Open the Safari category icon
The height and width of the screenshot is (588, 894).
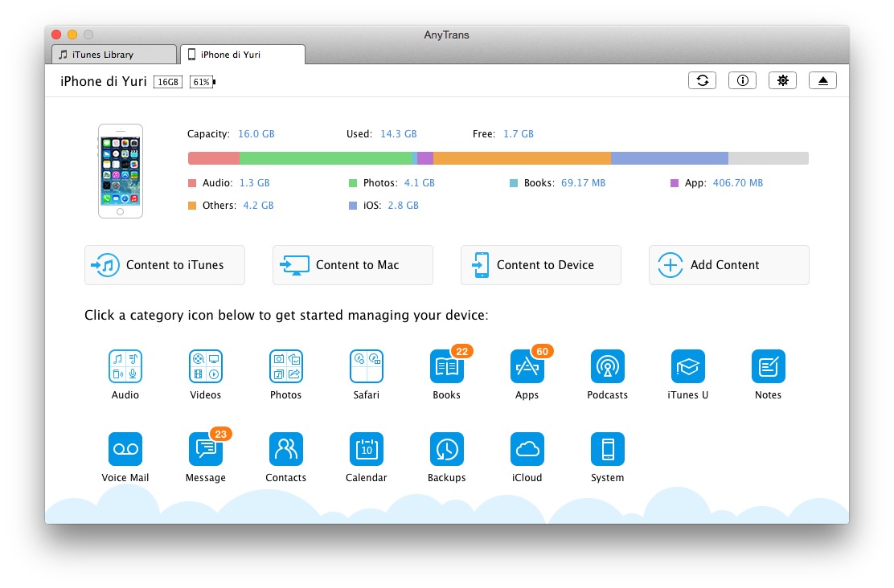pyautogui.click(x=366, y=365)
